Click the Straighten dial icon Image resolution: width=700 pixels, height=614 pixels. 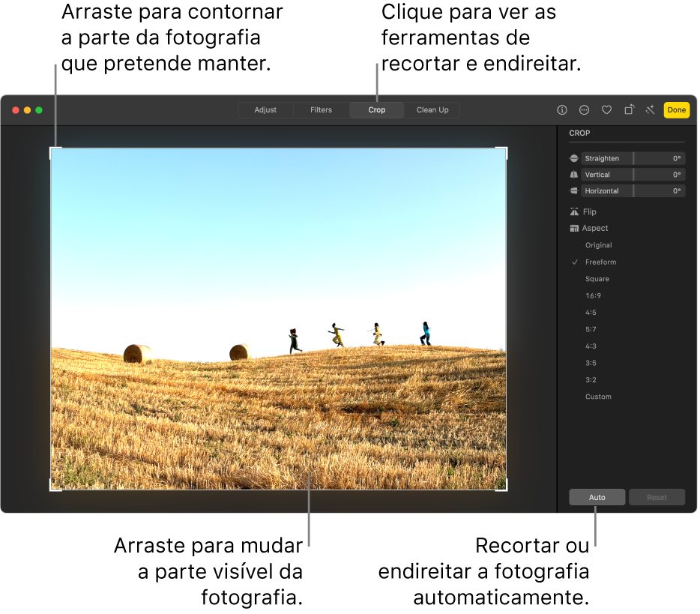pos(576,158)
